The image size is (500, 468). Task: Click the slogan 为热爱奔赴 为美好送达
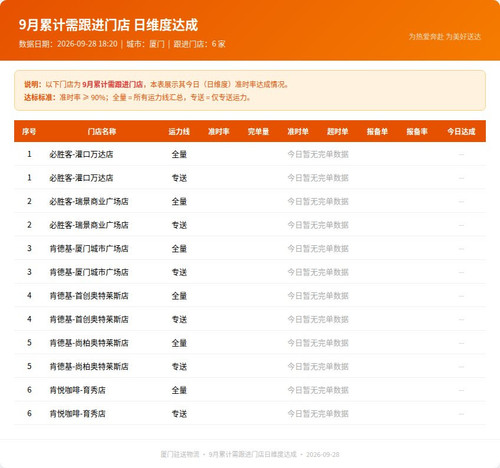pyautogui.click(x=445, y=37)
